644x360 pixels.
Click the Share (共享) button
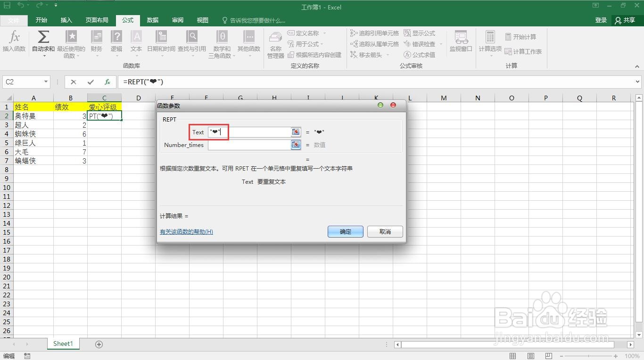tap(625, 20)
